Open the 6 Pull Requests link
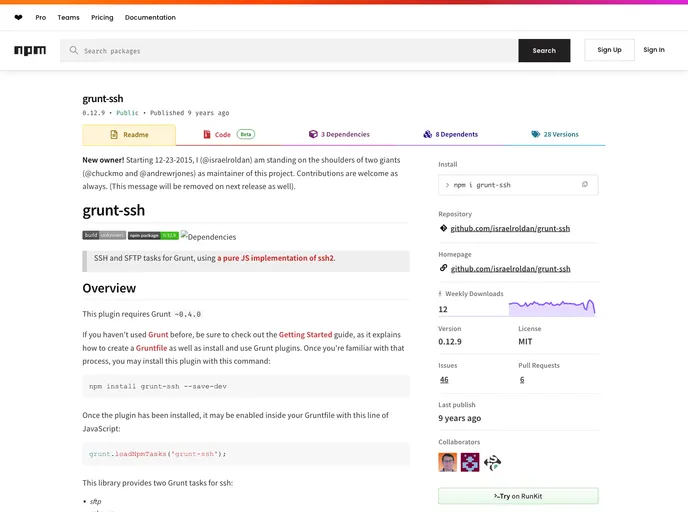 (522, 380)
